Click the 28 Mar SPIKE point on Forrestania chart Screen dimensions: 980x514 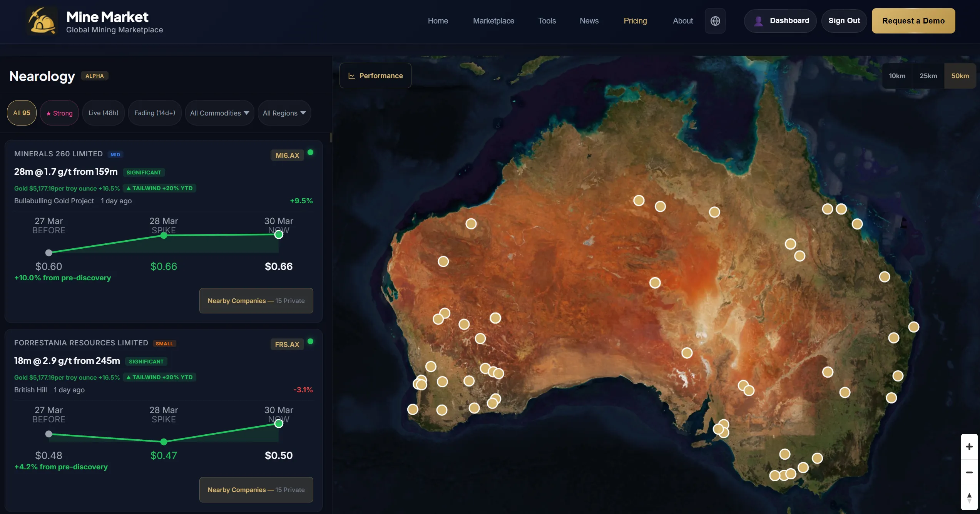point(164,441)
